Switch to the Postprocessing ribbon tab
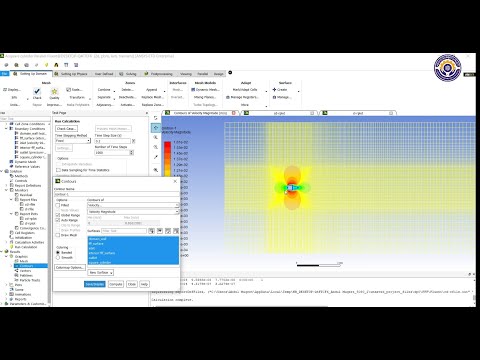The width and height of the screenshot is (480, 360). 159,74
